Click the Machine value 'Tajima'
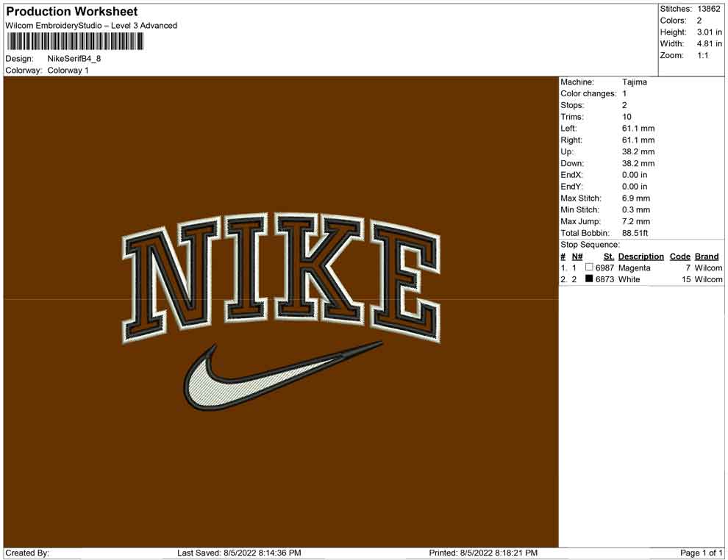The width and height of the screenshot is (728, 560). click(634, 82)
